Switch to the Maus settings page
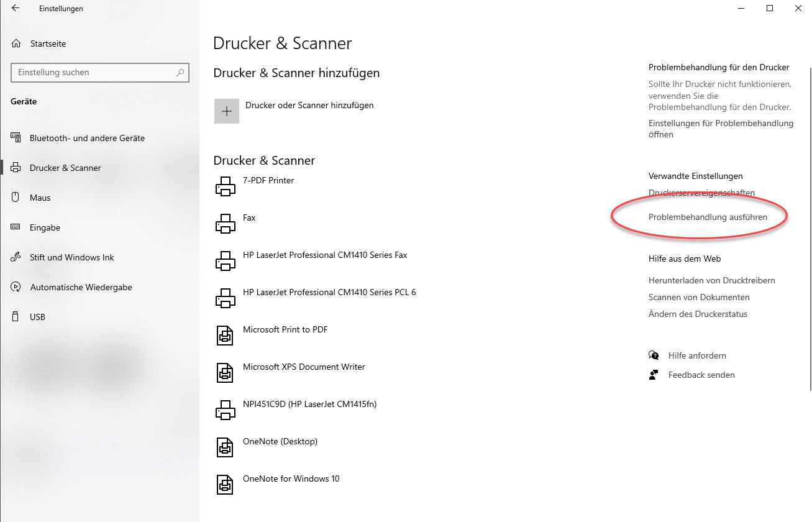This screenshot has height=522, width=812. tap(40, 198)
